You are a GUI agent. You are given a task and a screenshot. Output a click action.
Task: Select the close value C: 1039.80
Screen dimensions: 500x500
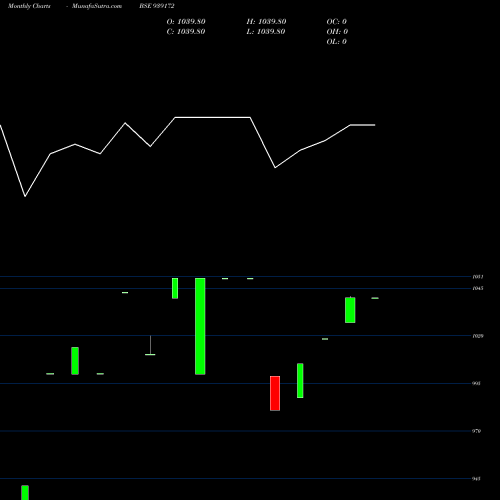click(186, 32)
